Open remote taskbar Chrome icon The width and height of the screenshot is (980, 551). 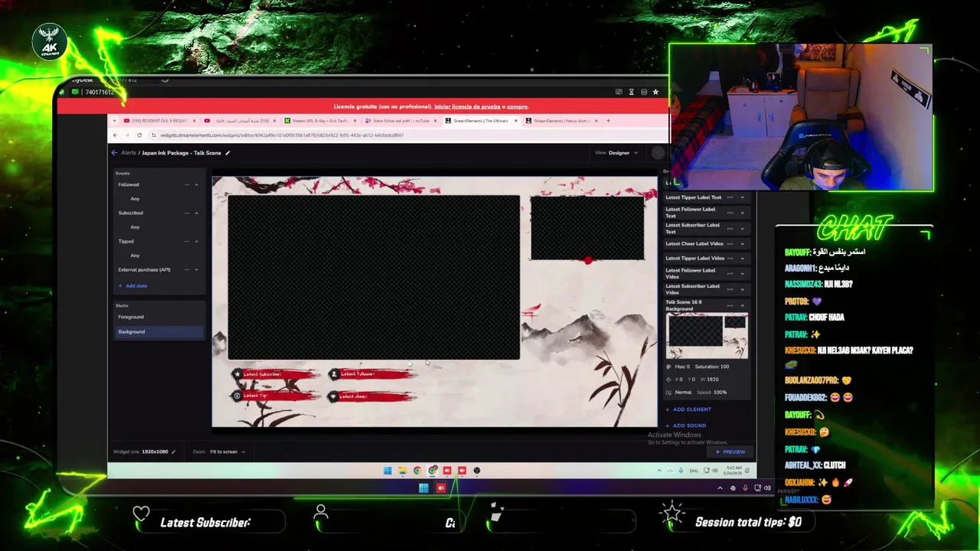pyautogui.click(x=417, y=471)
